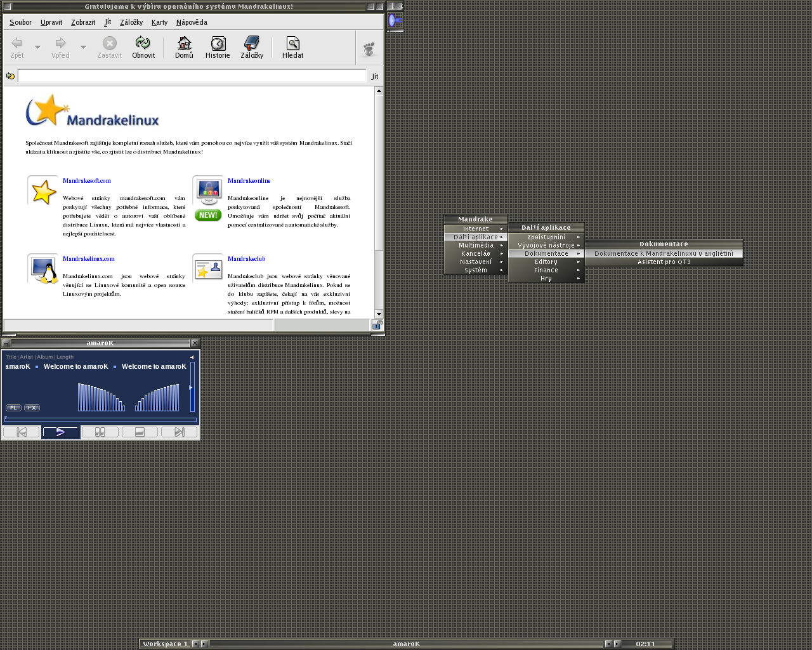Viewport: 812px width, 650px height.
Task: Expand the Nastavení submenu
Action: [x=476, y=262]
